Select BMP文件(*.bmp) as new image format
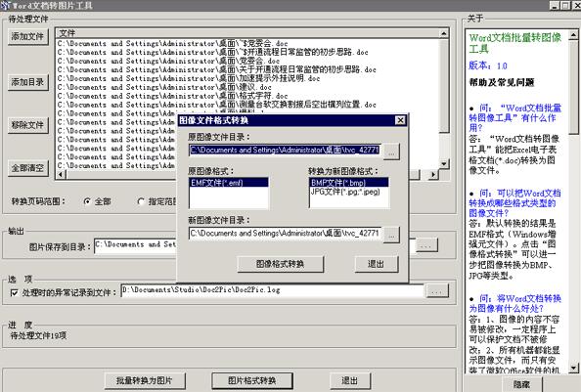The height and width of the screenshot is (392, 581). tap(349, 183)
